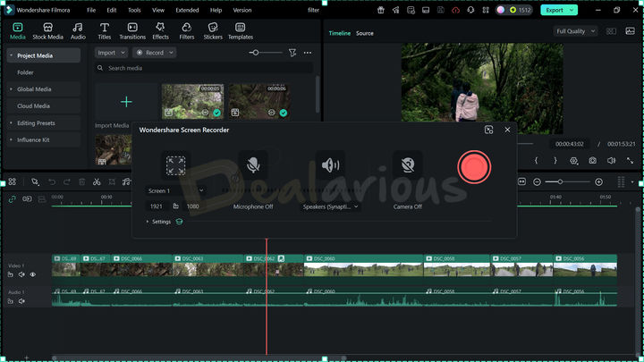Viewport: 644px width, 362px height.
Task: Open the Speakers device dropdown
Action: tap(330, 206)
